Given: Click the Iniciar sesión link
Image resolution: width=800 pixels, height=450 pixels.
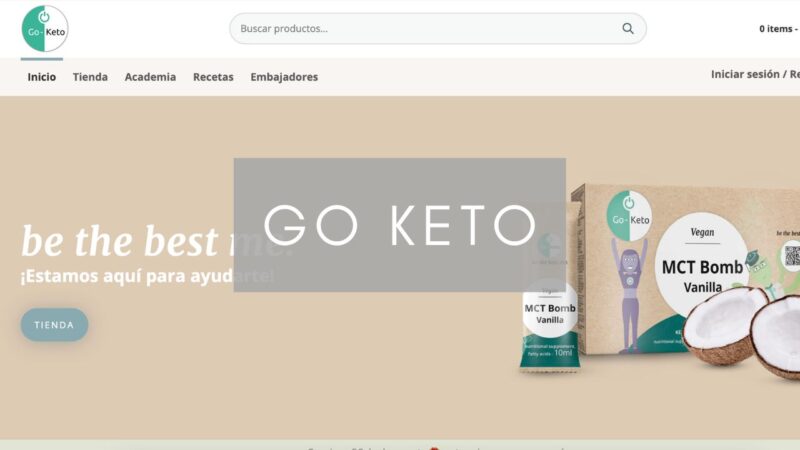Looking at the screenshot, I should coord(745,74).
